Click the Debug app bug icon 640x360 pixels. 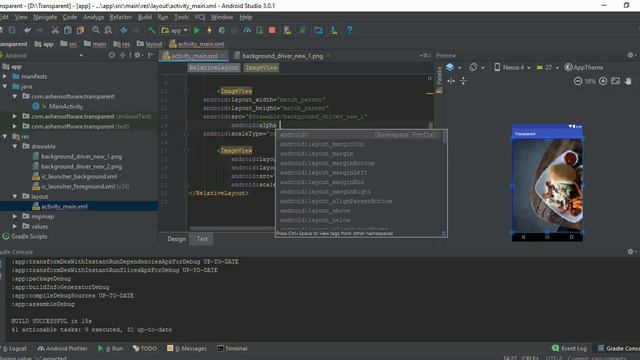[x=222, y=30]
